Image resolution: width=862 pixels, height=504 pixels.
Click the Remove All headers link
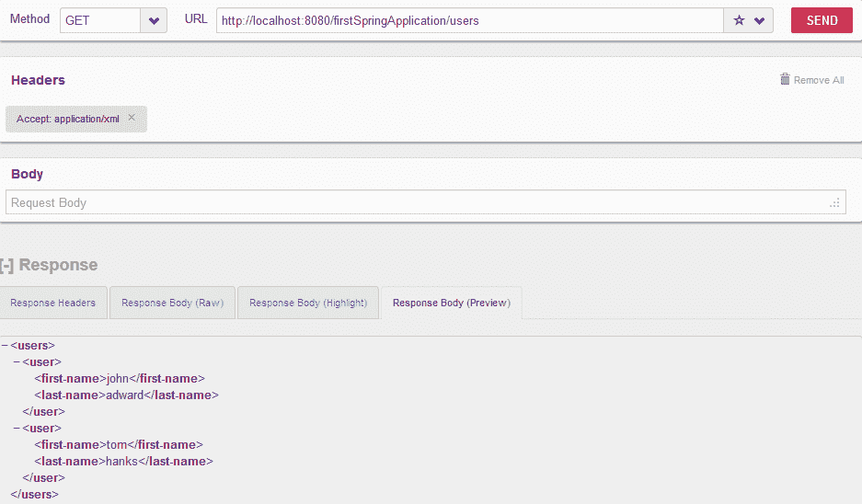point(819,80)
